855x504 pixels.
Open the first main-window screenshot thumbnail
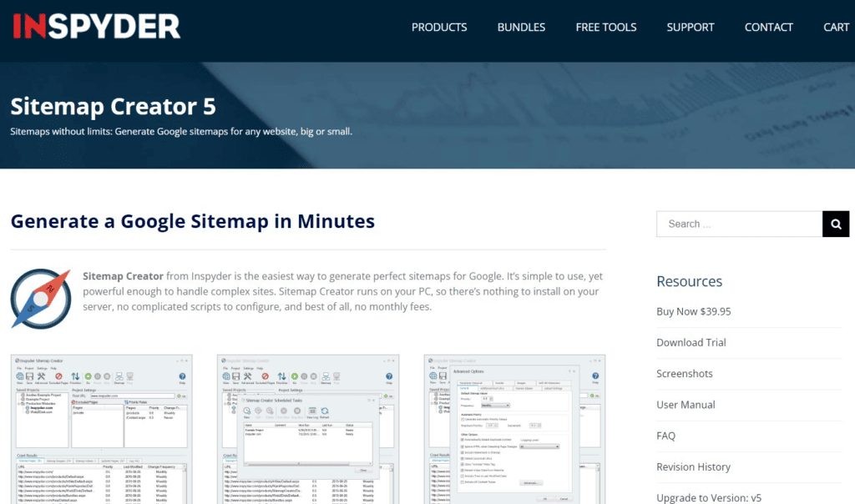click(101, 430)
